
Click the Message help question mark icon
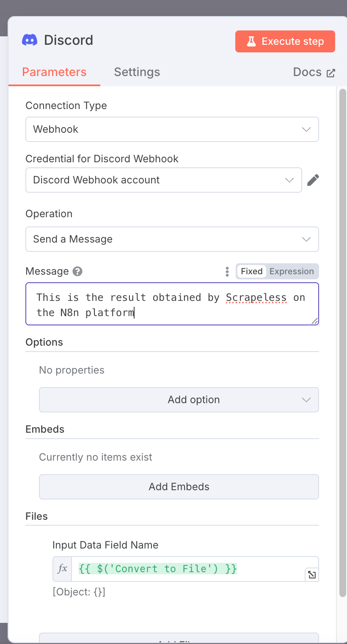point(77,271)
